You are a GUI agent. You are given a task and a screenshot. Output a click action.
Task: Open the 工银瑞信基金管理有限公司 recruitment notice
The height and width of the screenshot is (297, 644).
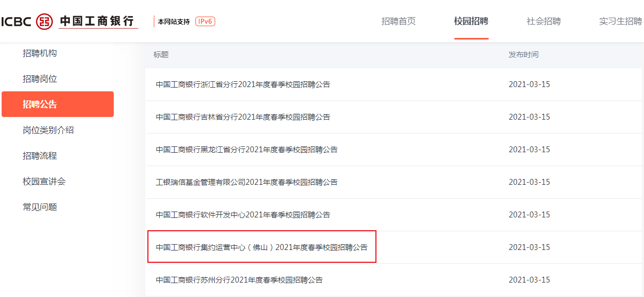[247, 182]
